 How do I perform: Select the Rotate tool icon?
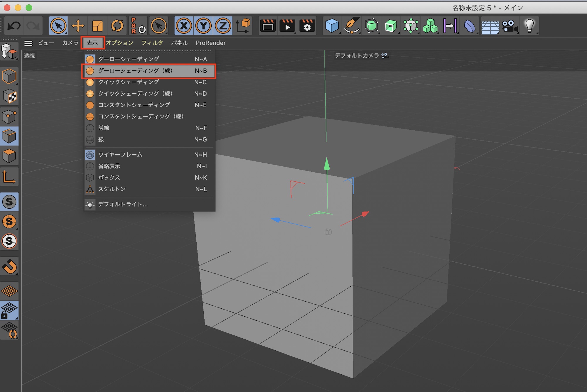click(117, 26)
